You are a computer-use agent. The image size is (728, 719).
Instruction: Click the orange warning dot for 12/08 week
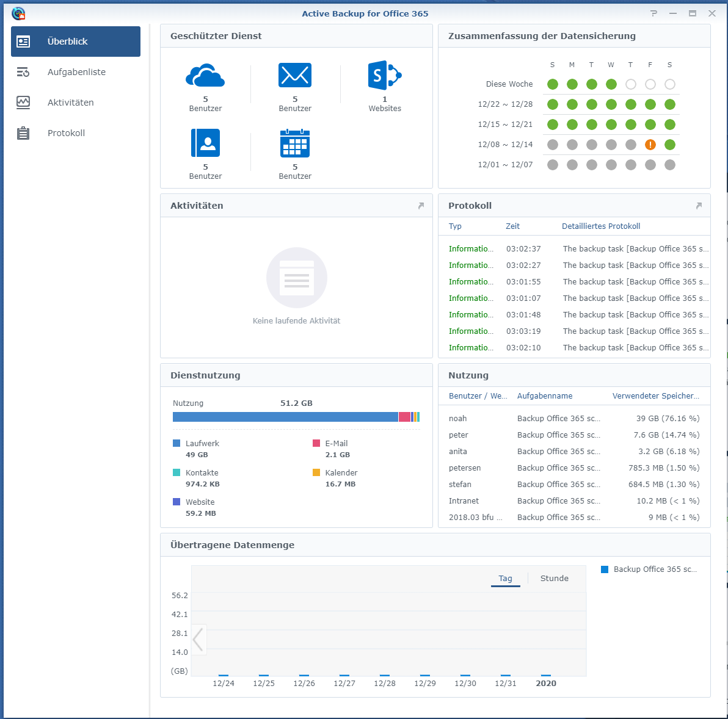(x=650, y=145)
